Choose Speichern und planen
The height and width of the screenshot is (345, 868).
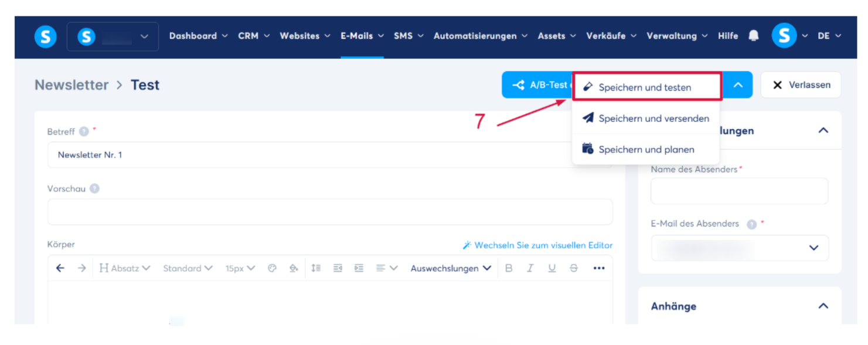[646, 149]
